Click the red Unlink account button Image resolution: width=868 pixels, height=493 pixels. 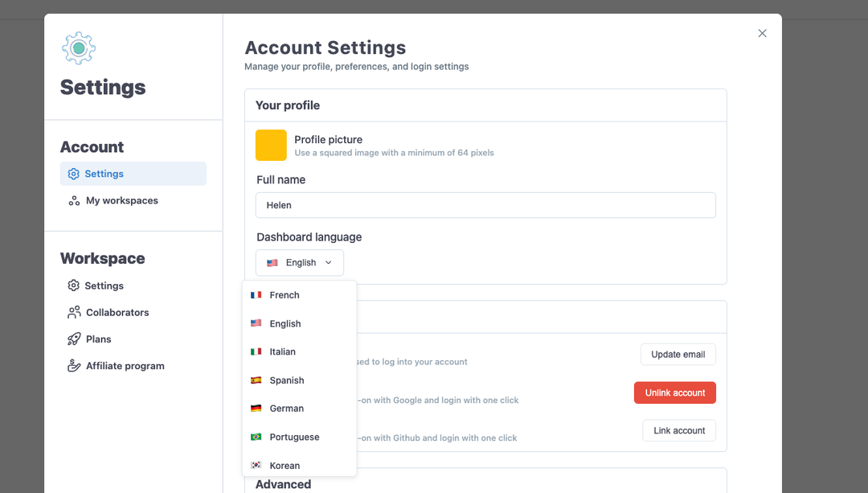pyautogui.click(x=675, y=392)
